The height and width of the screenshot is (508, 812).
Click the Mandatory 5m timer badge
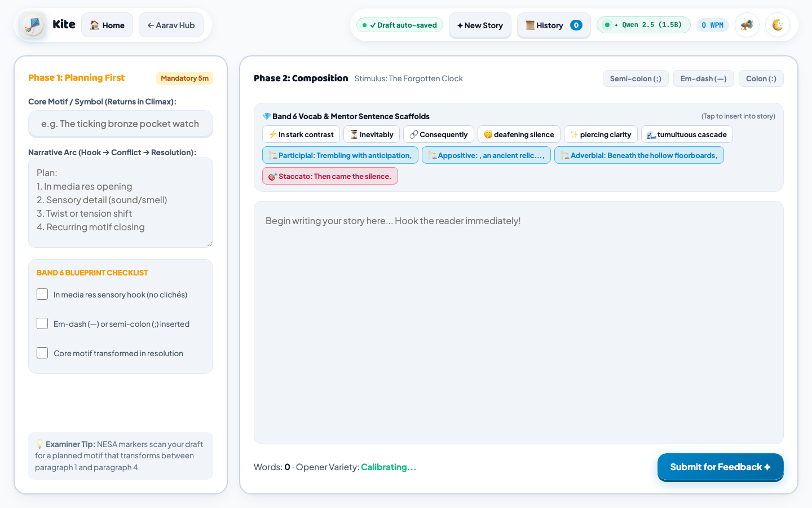[x=184, y=78]
